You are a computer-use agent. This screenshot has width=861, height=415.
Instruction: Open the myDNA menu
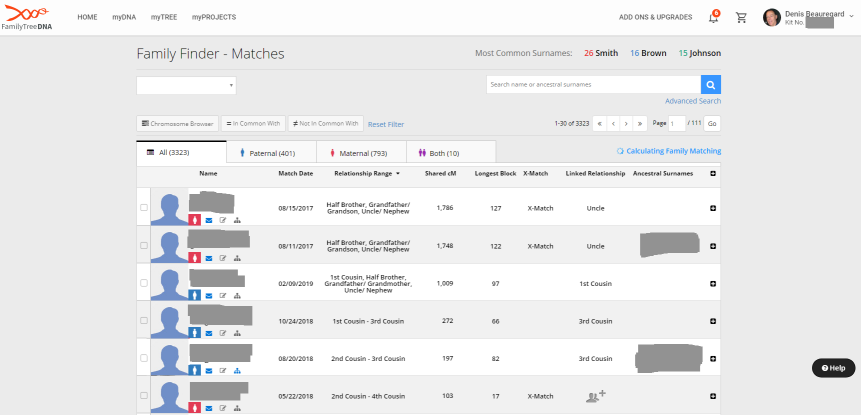(x=124, y=17)
